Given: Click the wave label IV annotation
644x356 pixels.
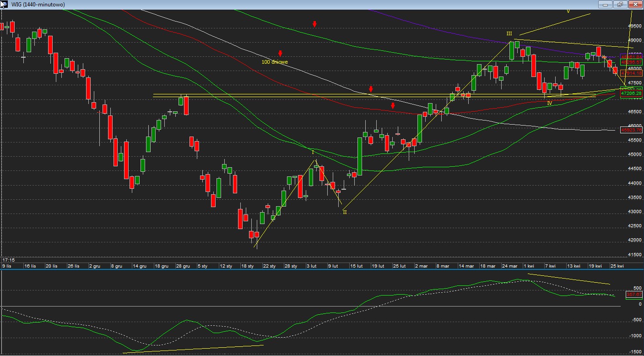Looking at the screenshot, I should pos(549,104).
